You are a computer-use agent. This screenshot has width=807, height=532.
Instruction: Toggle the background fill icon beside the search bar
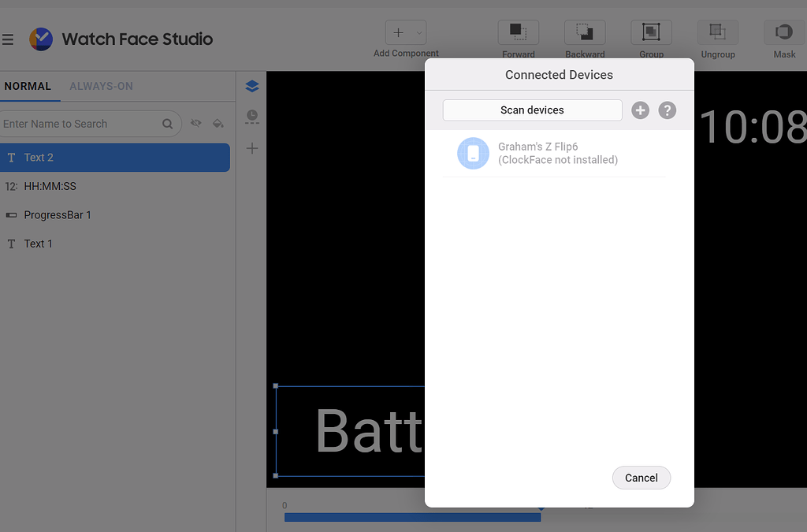click(x=219, y=124)
